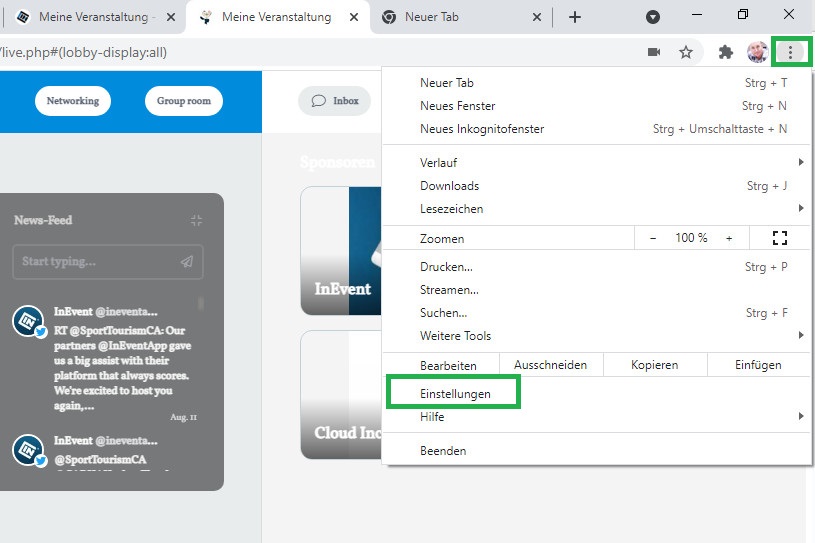Screen dimensions: 815x543
Task: Open the Group room button
Action: click(184, 101)
